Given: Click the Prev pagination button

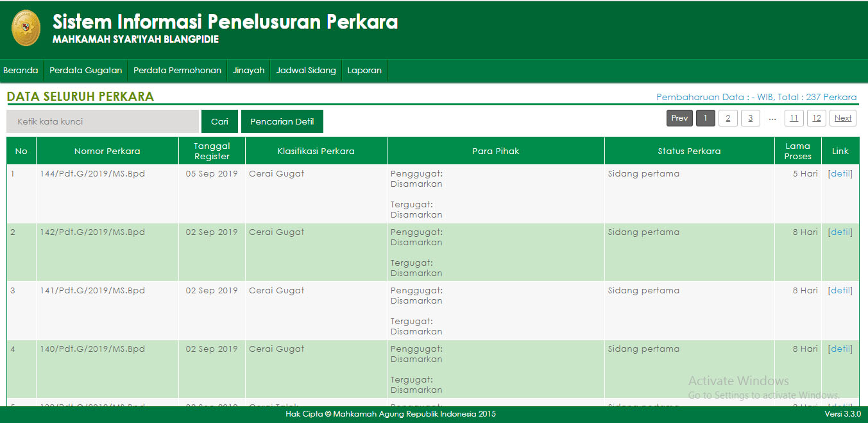Looking at the screenshot, I should pos(679,117).
